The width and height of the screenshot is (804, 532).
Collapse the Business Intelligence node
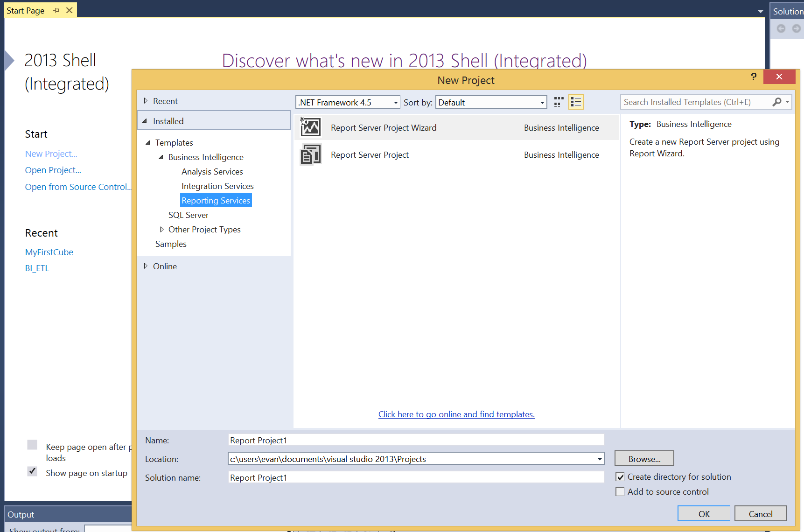[161, 157]
